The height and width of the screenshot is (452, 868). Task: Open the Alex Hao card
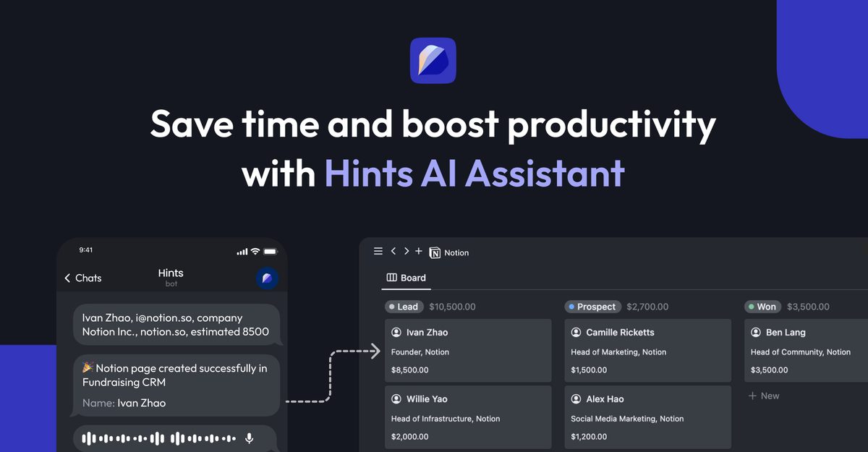click(648, 417)
